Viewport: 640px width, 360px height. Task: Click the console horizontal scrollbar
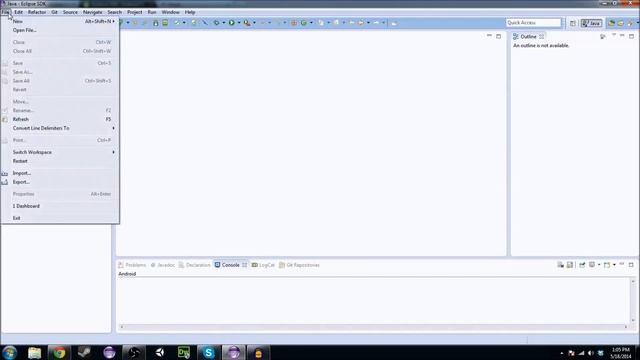coord(373,327)
